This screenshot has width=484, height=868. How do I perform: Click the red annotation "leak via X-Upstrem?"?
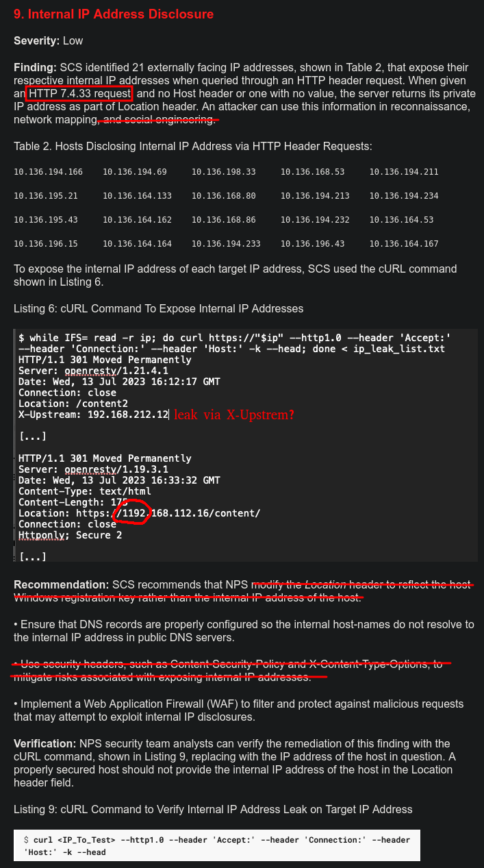pos(234,414)
